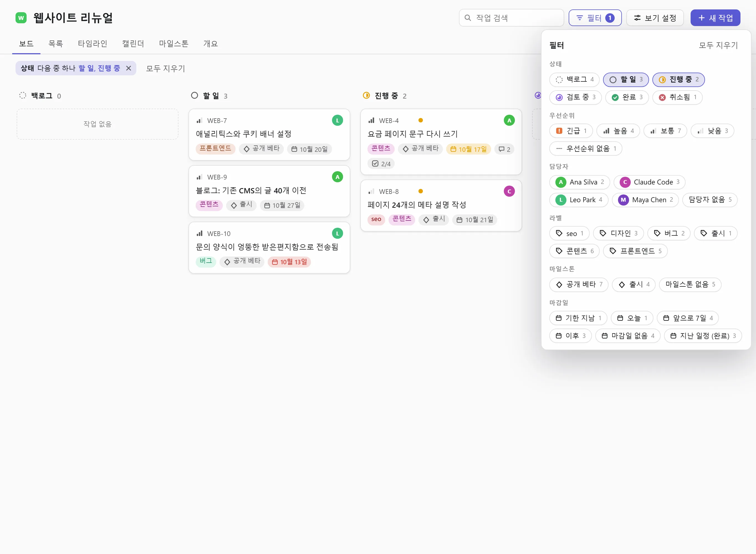The height and width of the screenshot is (554, 756).
Task: Click the green W project icon
Action: 21,18
